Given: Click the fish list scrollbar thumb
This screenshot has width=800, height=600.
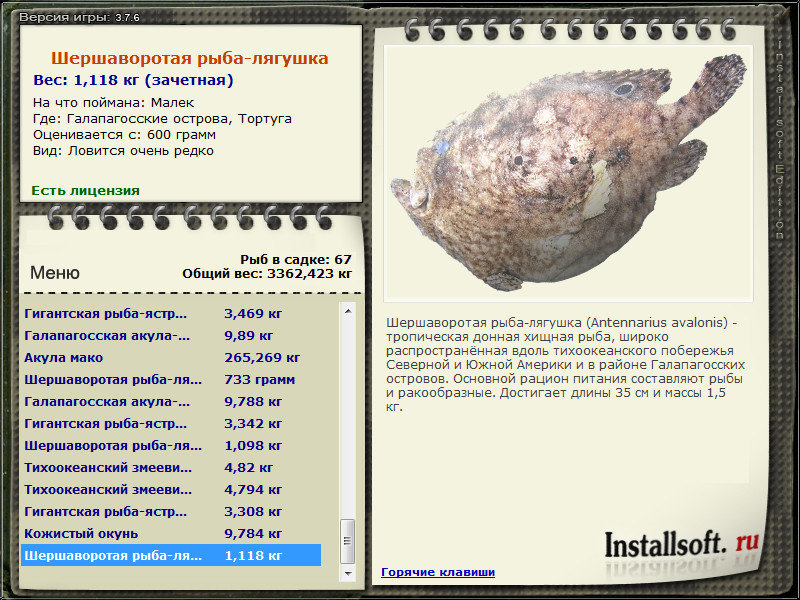Looking at the screenshot, I should (x=348, y=541).
